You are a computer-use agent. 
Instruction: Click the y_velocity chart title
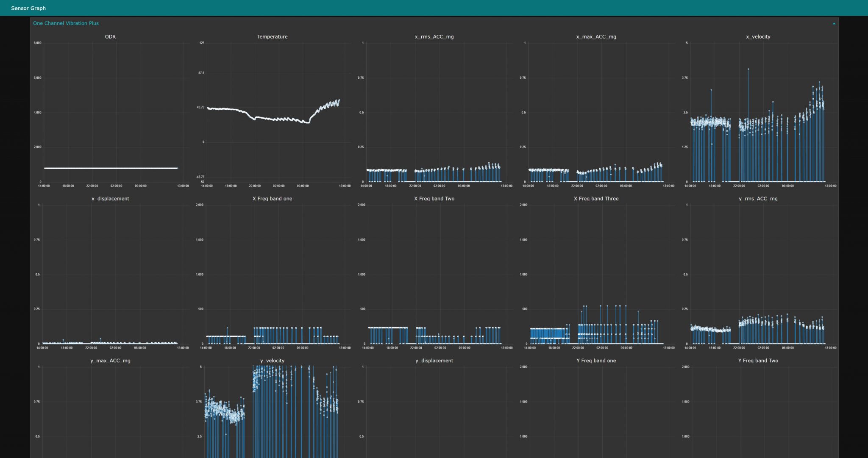272,361
